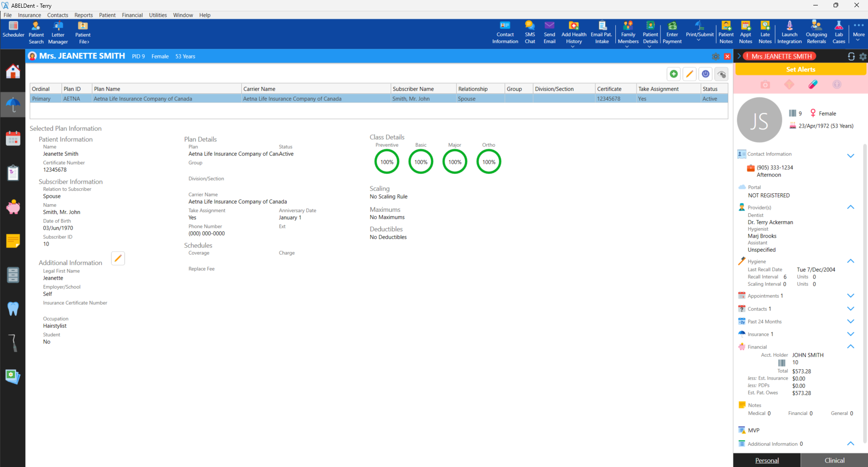Screen dimensions: 868x467
Task: Add a new insurance plan with the green plus
Action: (674, 74)
